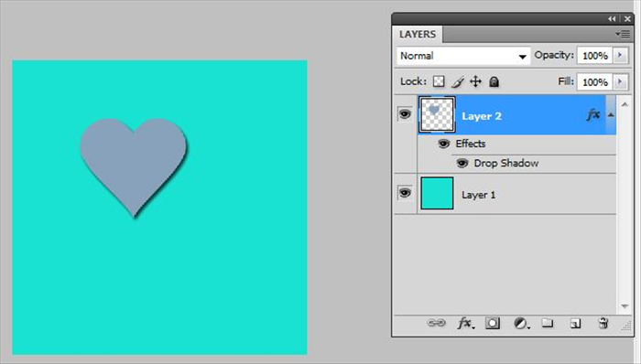
Task: Click the Drop Shadow effect label
Action: [506, 163]
